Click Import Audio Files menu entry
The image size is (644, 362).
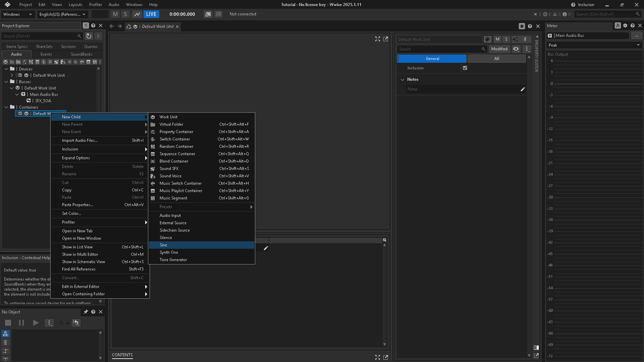tap(100, 140)
